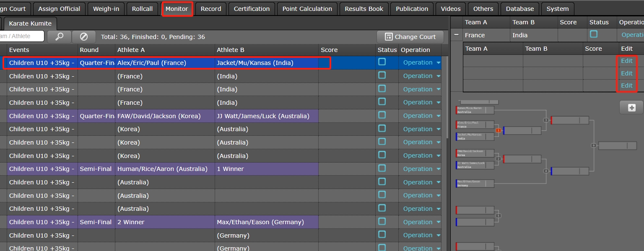The image size is (644, 251).
Task: Open Operation dropdown for Alex/Eric/Paul row
Action: pyautogui.click(x=421, y=63)
